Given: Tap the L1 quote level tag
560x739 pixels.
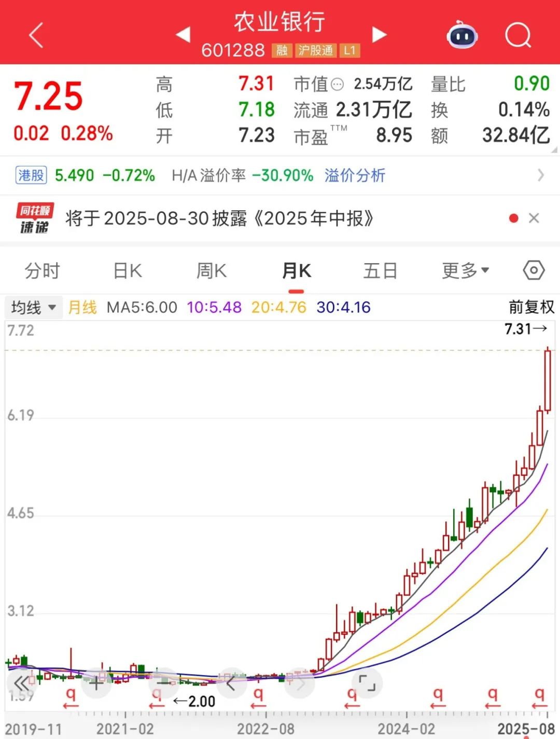Looking at the screenshot, I should coord(349,50).
